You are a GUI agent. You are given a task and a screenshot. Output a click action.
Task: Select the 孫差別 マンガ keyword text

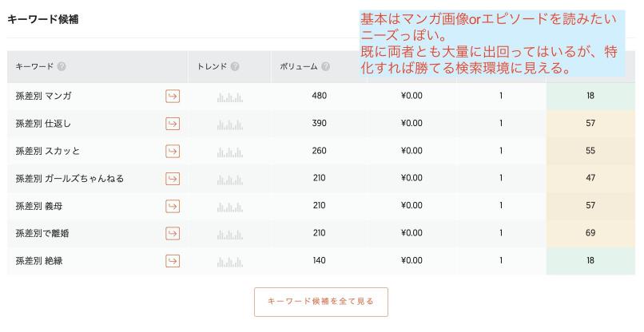tap(43, 96)
